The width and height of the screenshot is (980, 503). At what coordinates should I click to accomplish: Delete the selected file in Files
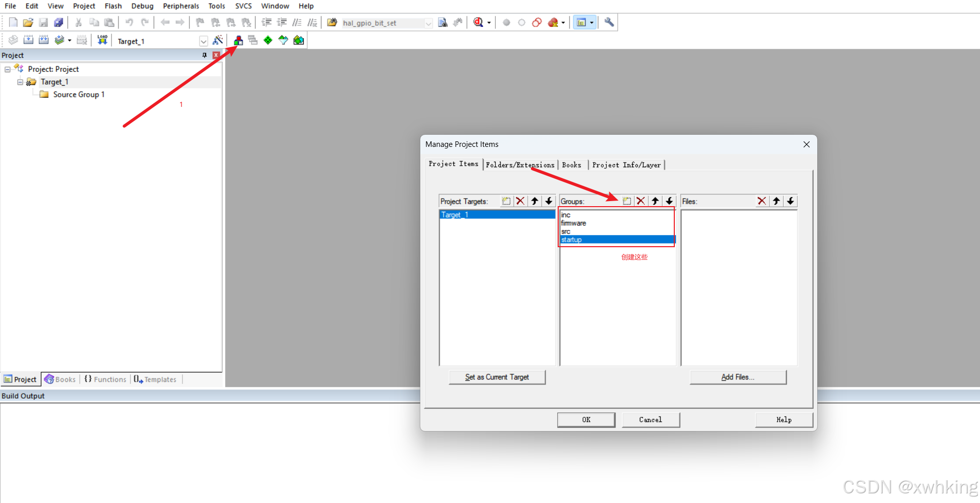[x=761, y=201]
